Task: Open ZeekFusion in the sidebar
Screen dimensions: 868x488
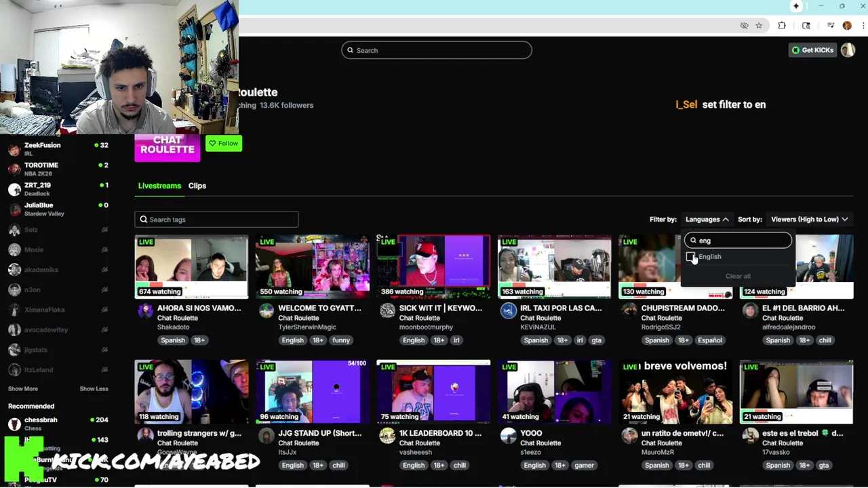Action: click(58, 149)
